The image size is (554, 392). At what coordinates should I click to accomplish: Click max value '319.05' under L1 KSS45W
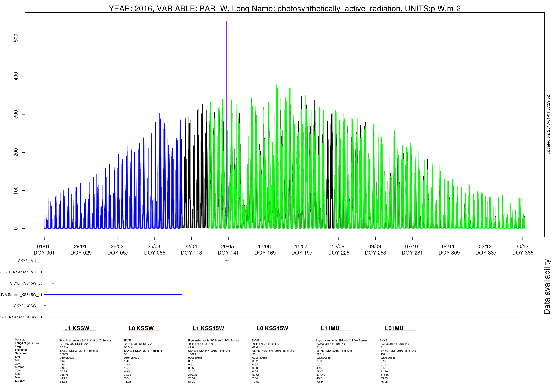click(x=193, y=375)
